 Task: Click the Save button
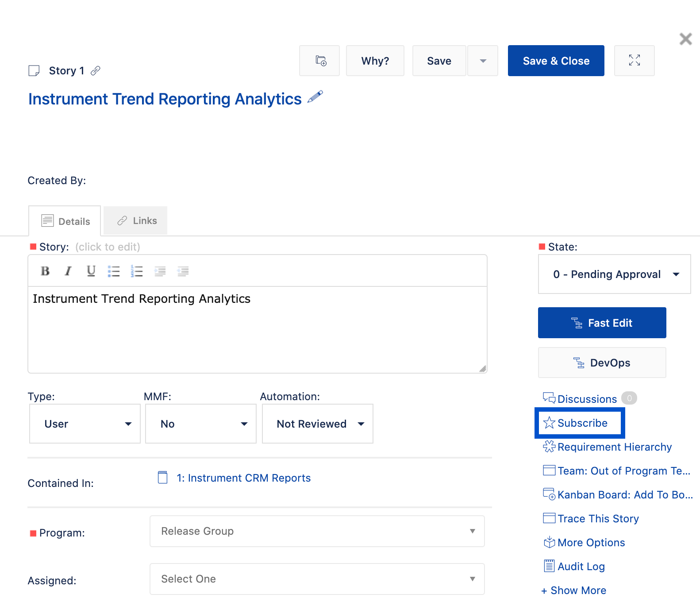439,61
